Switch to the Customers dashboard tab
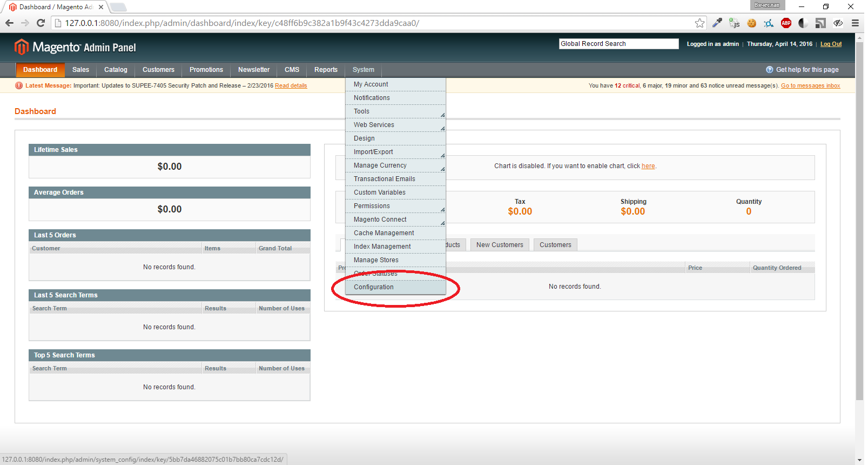 pos(555,245)
